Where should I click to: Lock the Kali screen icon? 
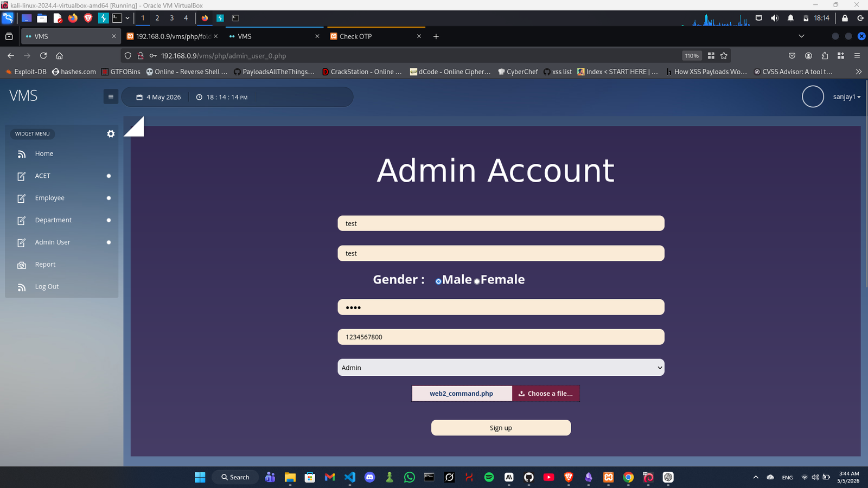click(845, 18)
